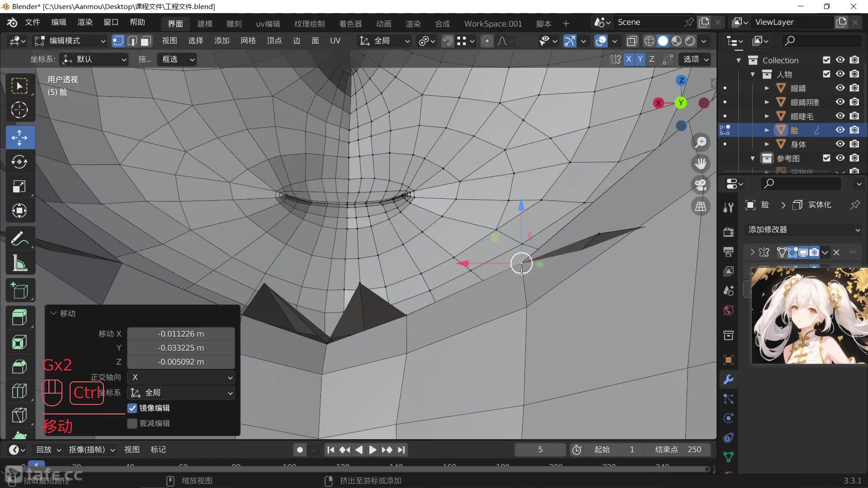The height and width of the screenshot is (488, 868).
Task: Open the 框选 drag dropdown
Action: (x=177, y=59)
